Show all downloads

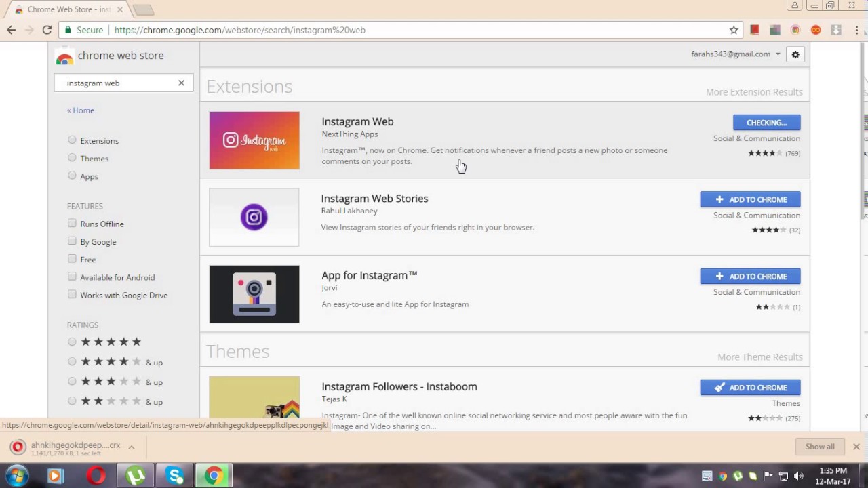[820, 447]
